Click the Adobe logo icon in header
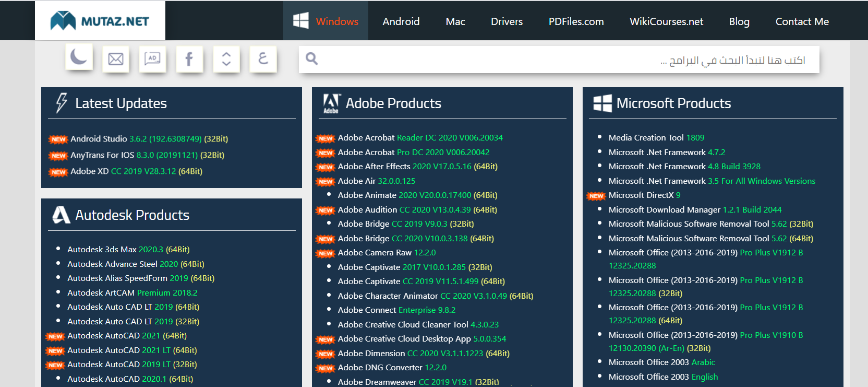868x387 pixels. pos(331,103)
